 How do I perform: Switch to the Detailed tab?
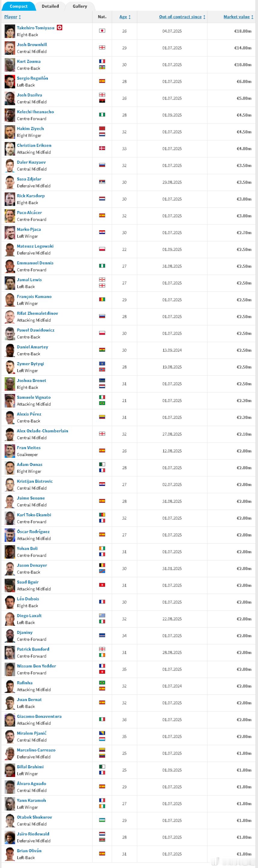pyautogui.click(x=50, y=6)
